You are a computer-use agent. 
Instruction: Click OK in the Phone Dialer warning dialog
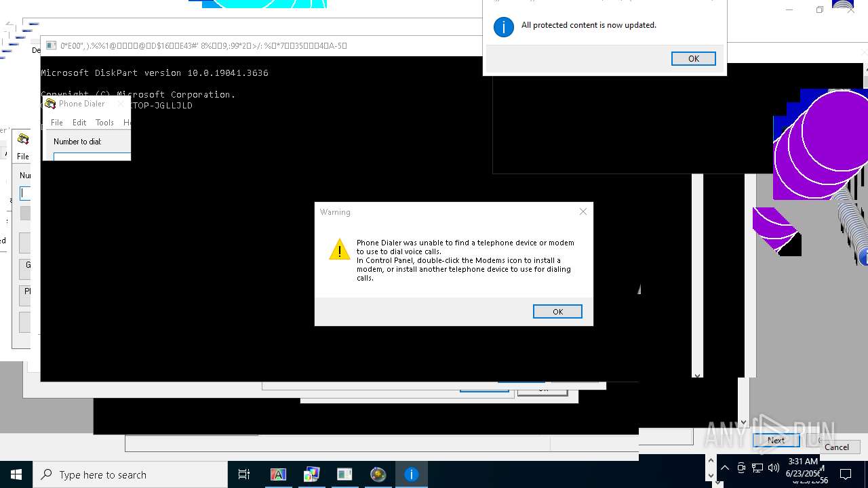(557, 312)
